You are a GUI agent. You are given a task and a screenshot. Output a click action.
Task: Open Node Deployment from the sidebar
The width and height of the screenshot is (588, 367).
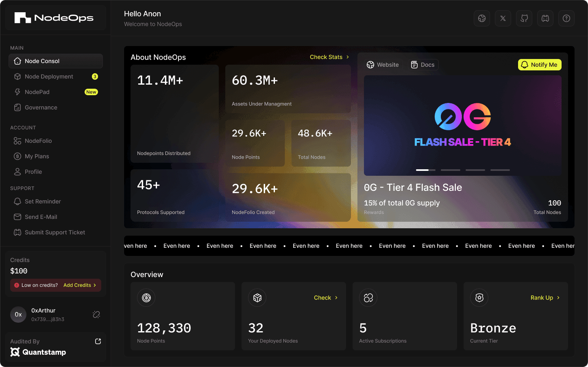point(56,76)
